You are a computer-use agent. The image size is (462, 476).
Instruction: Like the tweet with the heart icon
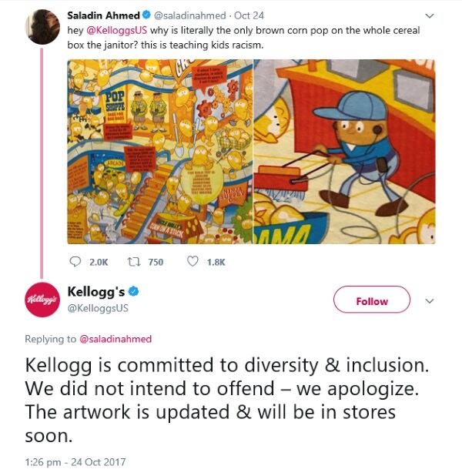coord(193,262)
